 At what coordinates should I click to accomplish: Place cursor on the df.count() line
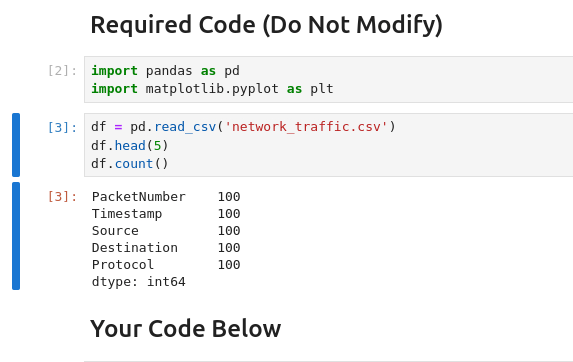point(130,164)
